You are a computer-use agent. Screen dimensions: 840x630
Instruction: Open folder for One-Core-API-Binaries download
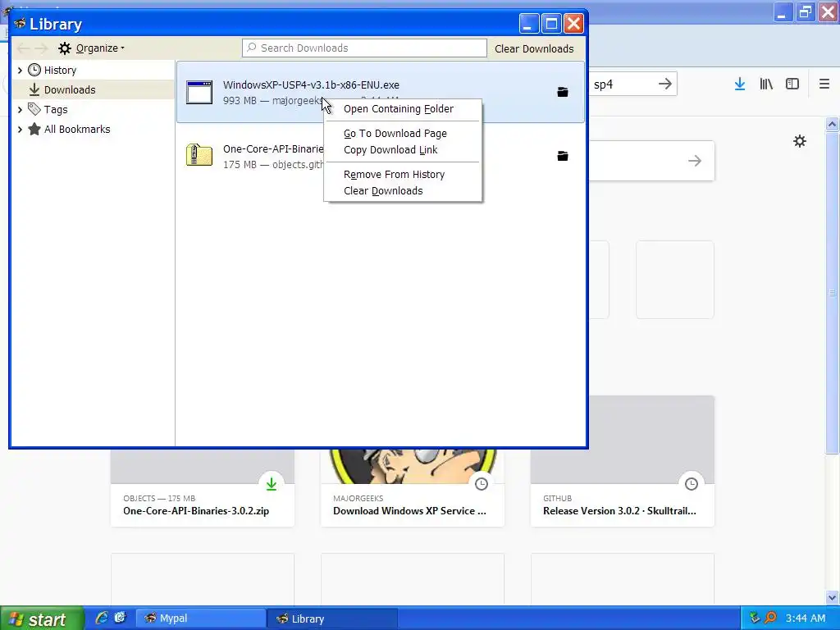[563, 156]
